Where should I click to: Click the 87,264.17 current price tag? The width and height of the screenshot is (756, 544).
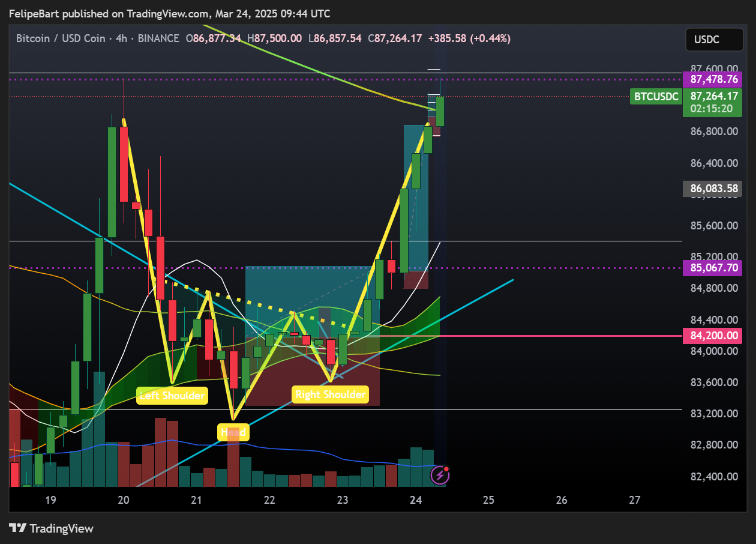pyautogui.click(x=713, y=95)
